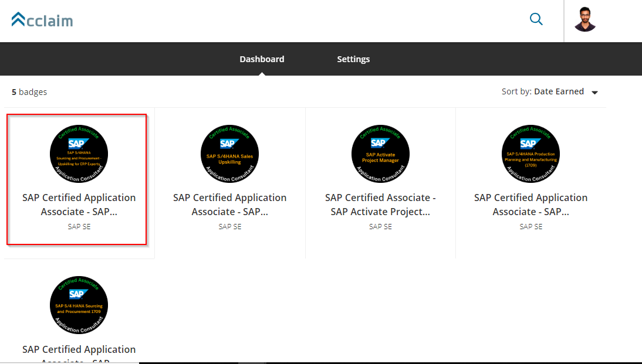The width and height of the screenshot is (642, 364).
Task: Open the title link below the Procurement 1709 badge
Action: (x=79, y=350)
